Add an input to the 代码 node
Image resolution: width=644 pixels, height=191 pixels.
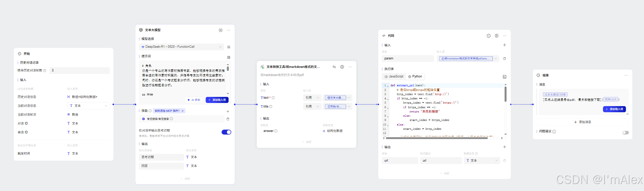pos(505,45)
